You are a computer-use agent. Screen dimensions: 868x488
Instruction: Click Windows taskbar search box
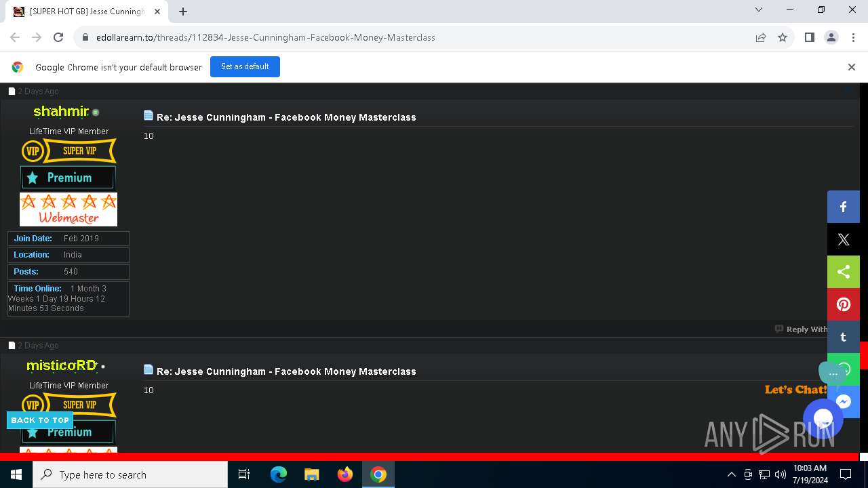(130, 474)
